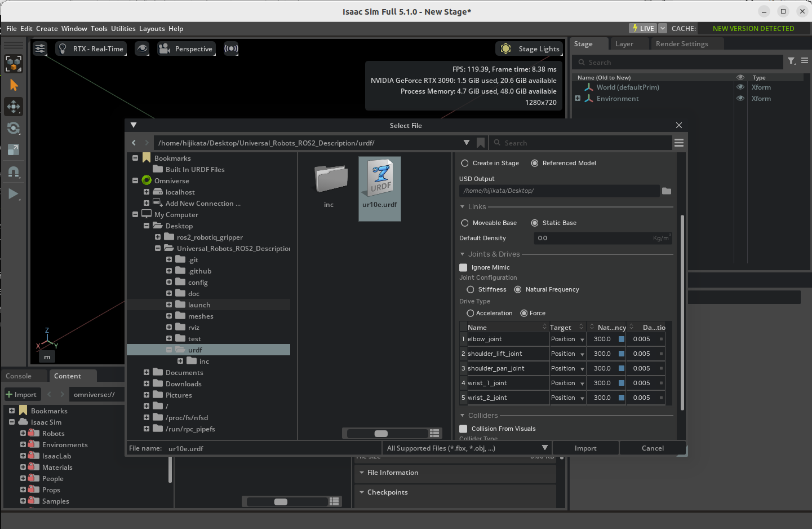Select the Move gizmo tool

click(14, 107)
